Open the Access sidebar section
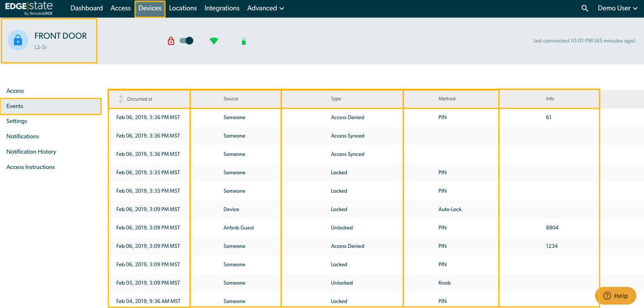The image size is (644, 308). tap(15, 91)
